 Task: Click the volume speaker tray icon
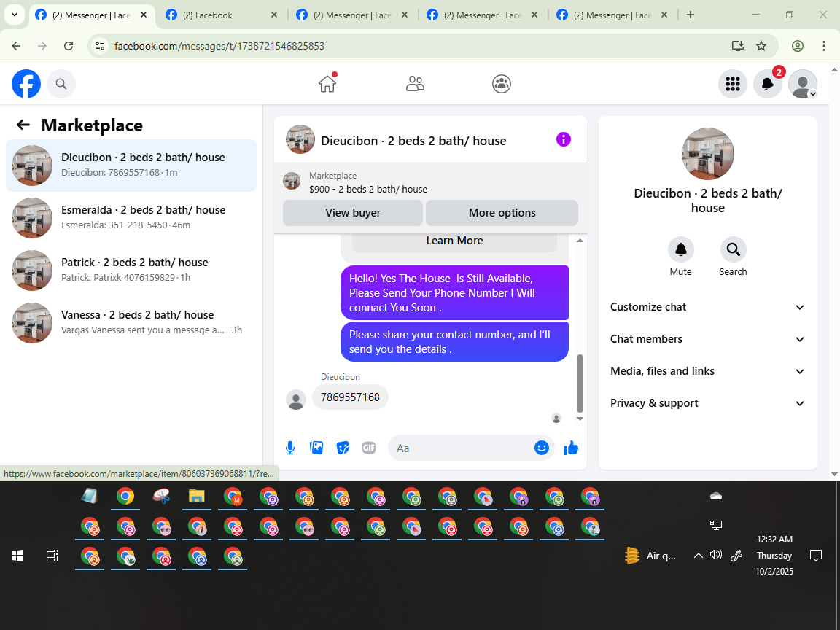[716, 555]
